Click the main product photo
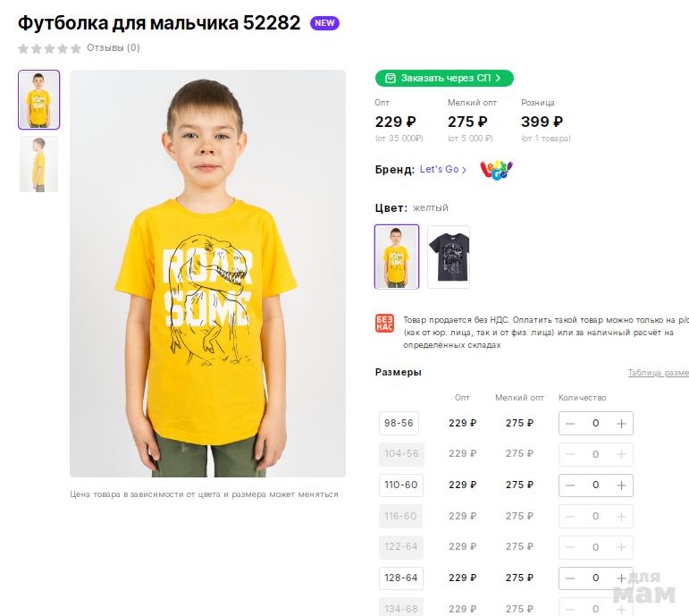 tap(207, 274)
